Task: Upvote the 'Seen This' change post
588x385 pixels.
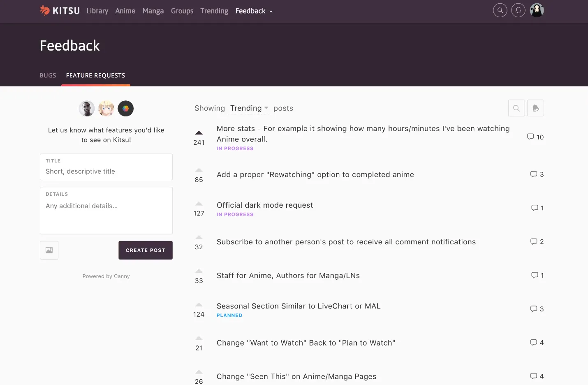Action: [x=199, y=372]
